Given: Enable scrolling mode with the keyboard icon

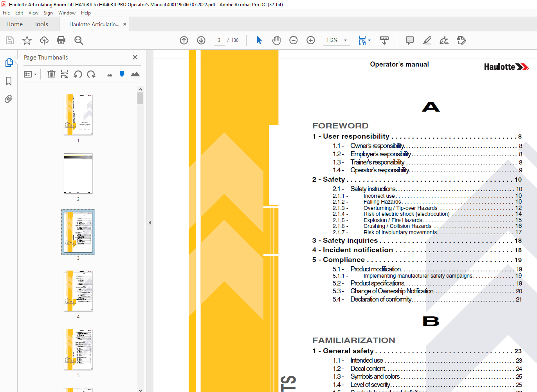Looking at the screenshot, I should (x=384, y=40).
